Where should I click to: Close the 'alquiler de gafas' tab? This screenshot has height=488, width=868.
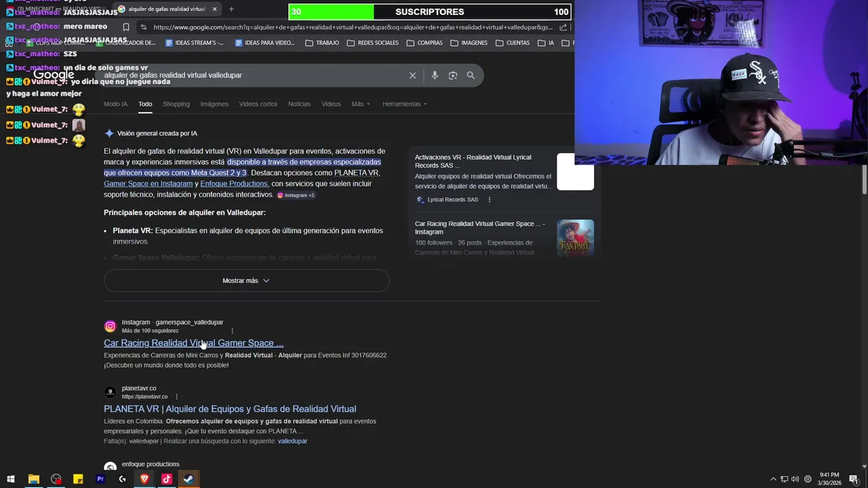click(x=215, y=9)
